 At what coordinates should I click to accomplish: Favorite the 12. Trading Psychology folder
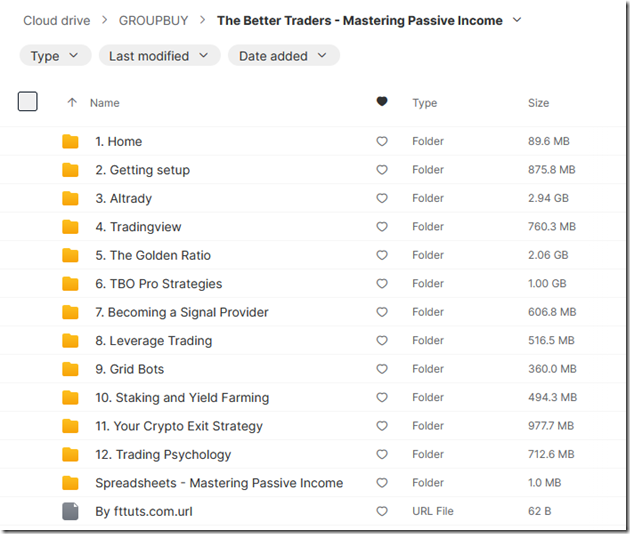pos(382,454)
